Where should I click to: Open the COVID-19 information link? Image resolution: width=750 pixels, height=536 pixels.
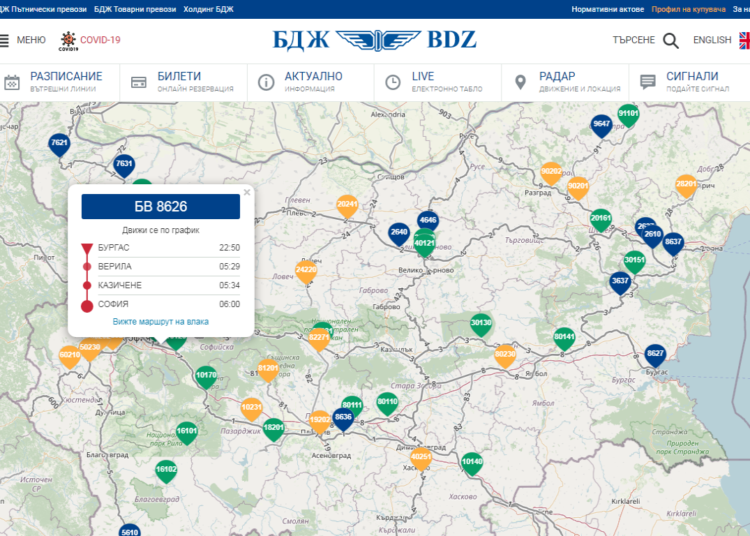coord(89,40)
